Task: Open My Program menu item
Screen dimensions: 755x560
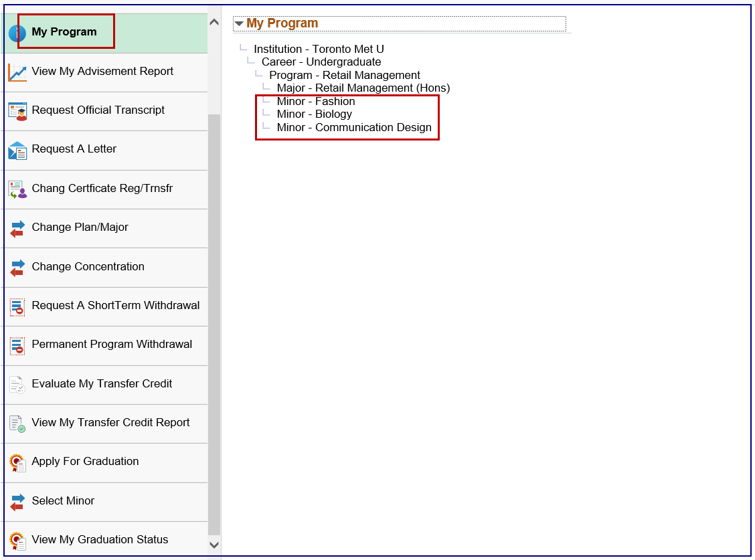Action: (x=64, y=32)
